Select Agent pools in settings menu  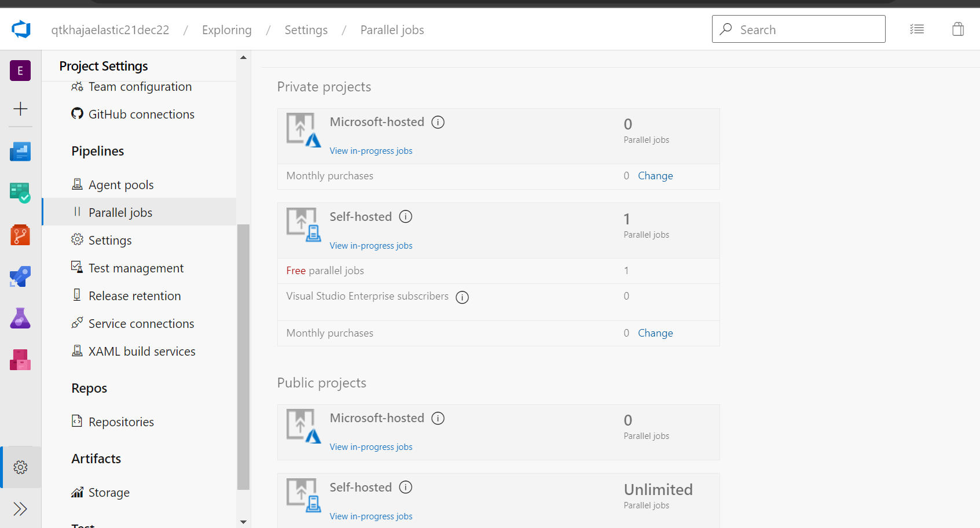click(x=121, y=185)
